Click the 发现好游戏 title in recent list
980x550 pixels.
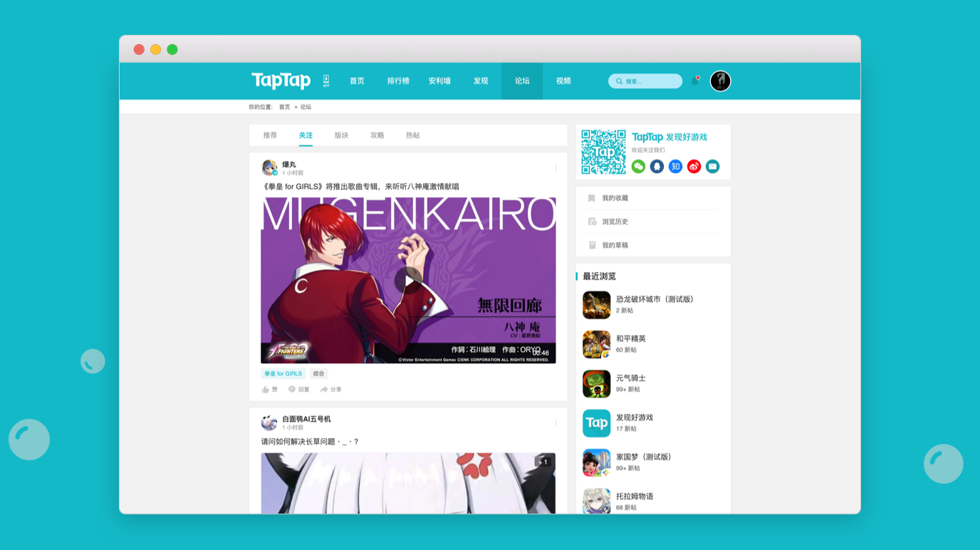635,417
